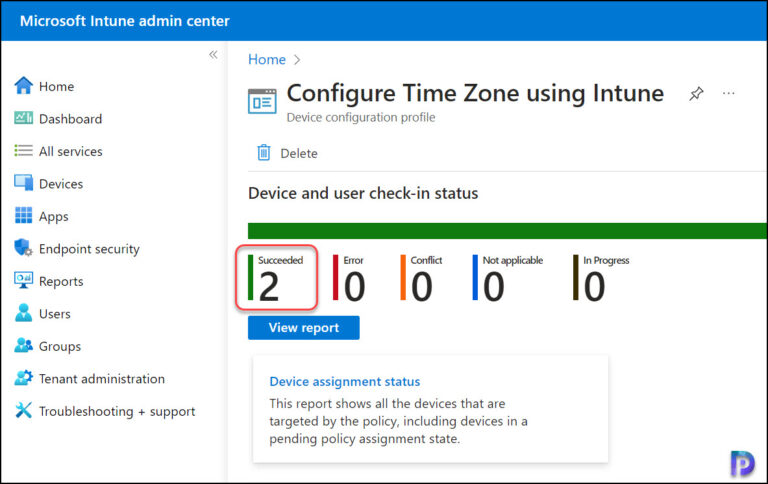
Task: Click the Dashboard chart icon
Action: (23, 118)
